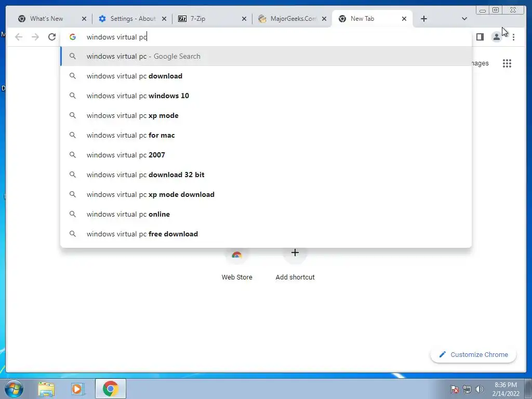Click the network tray icon
Image resolution: width=532 pixels, height=399 pixels.
[467, 389]
